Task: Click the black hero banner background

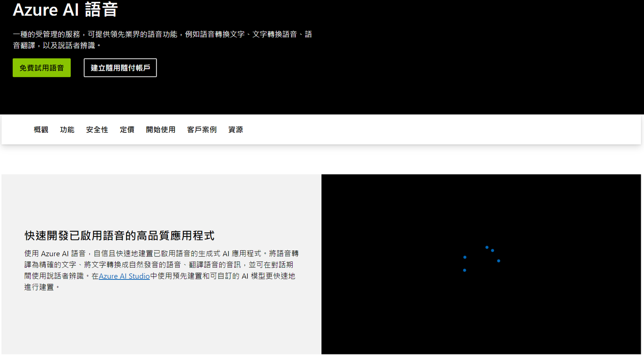Action: pos(447,58)
